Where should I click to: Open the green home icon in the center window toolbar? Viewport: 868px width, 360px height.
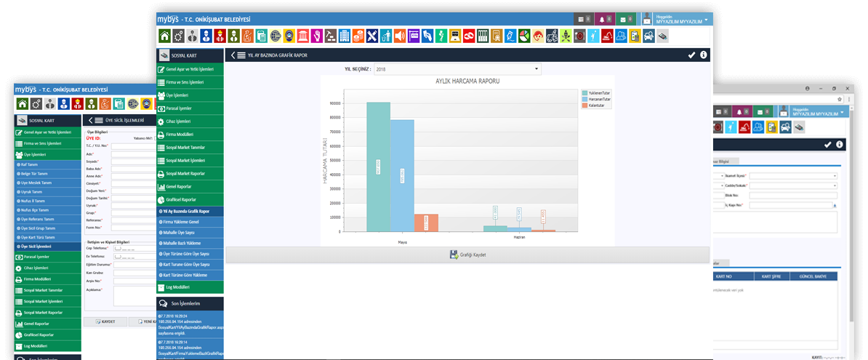[164, 36]
